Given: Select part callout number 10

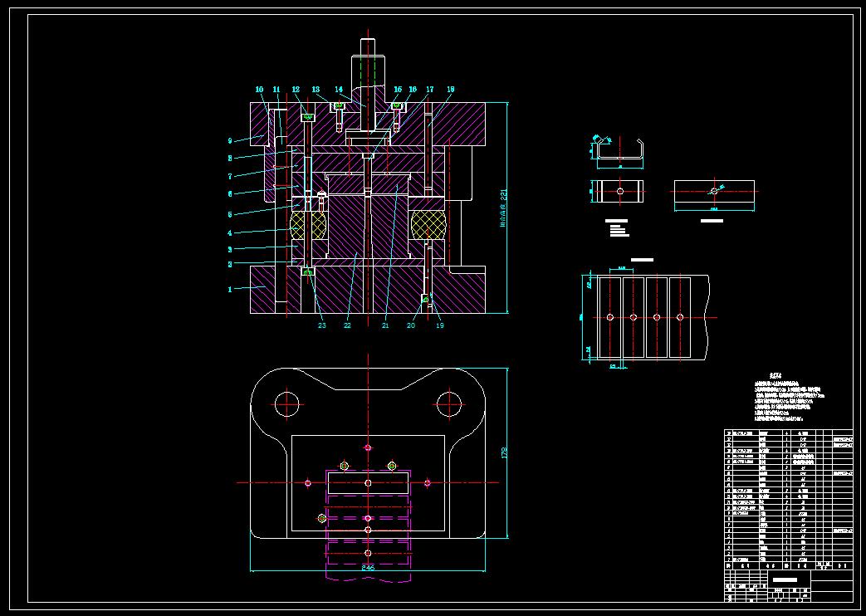Looking at the screenshot, I should [x=260, y=90].
